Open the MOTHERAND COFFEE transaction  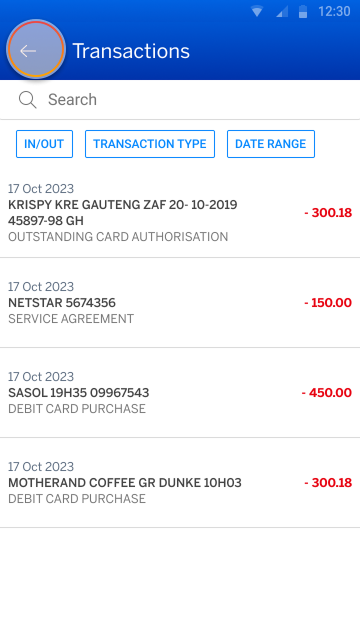(x=180, y=483)
